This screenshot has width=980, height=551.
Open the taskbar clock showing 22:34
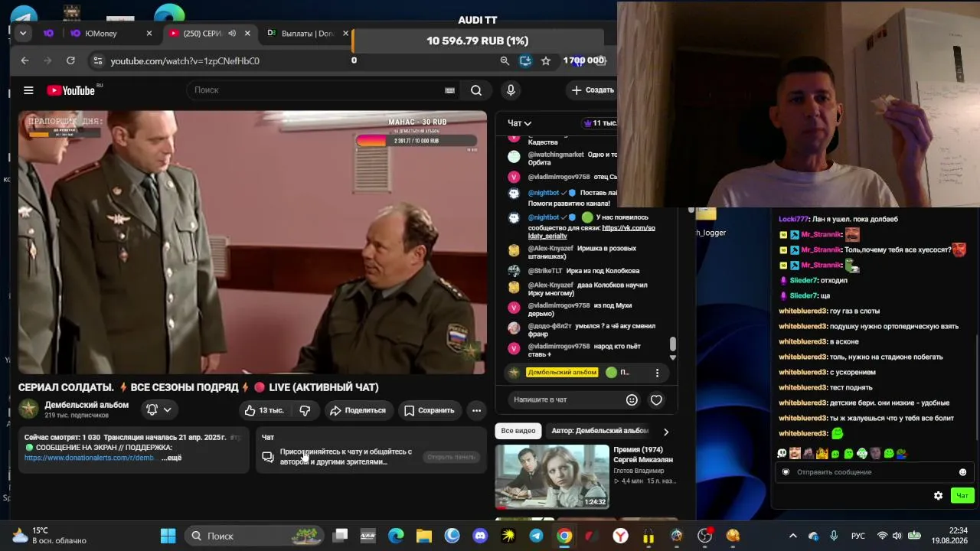point(949,536)
